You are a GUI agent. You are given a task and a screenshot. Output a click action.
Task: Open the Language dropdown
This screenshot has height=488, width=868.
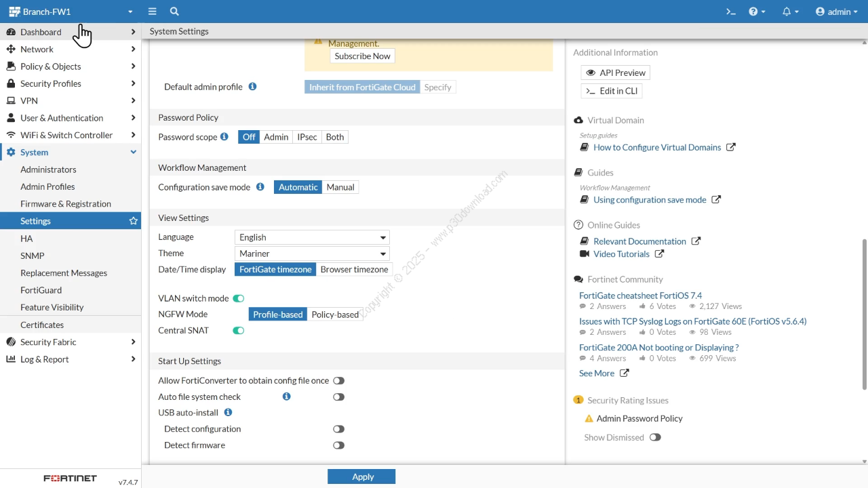(312, 237)
